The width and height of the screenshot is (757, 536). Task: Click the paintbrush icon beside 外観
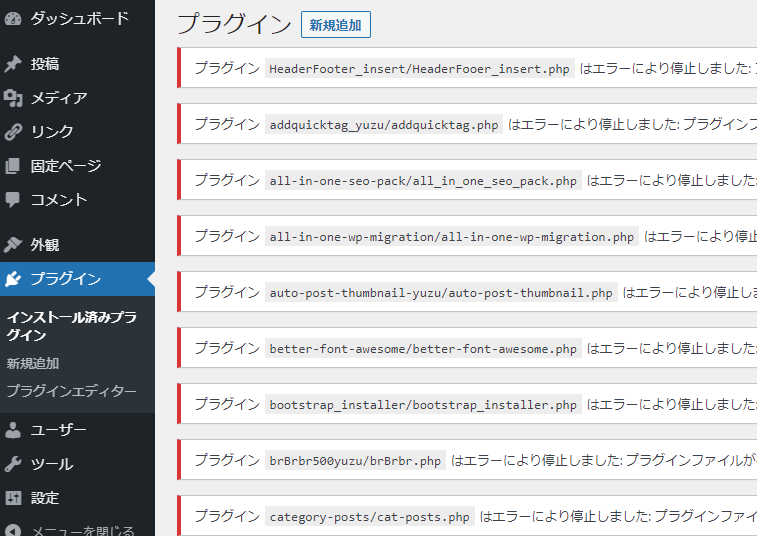[13, 245]
